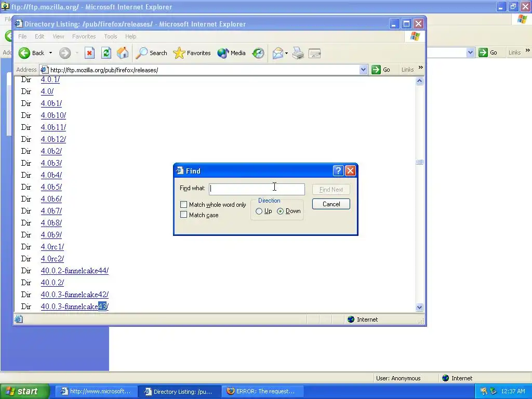
Task: Open the 4.0rc1/ directory link
Action: (x=52, y=247)
